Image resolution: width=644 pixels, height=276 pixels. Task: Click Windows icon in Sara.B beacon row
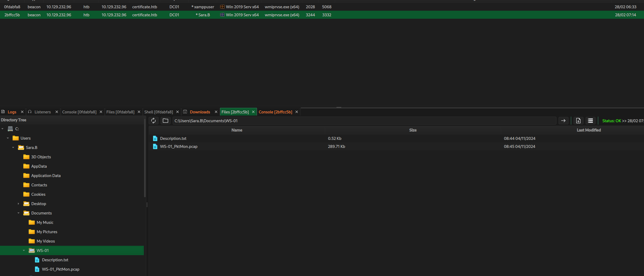[222, 15]
